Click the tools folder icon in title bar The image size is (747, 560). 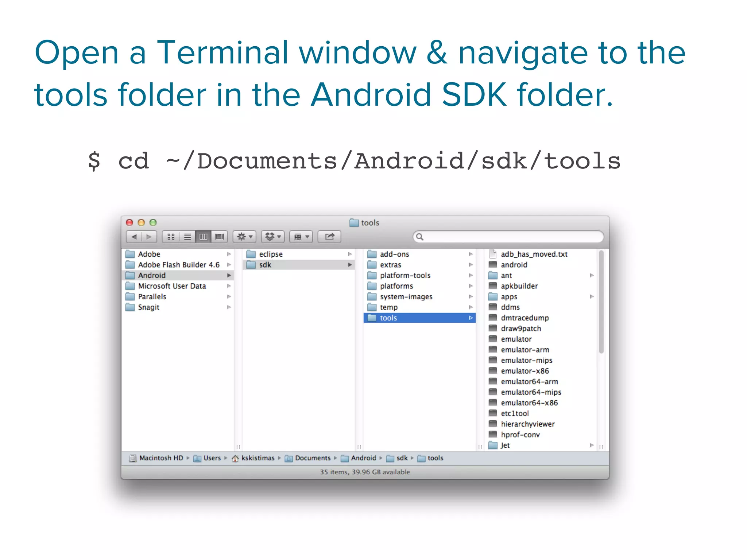354,222
